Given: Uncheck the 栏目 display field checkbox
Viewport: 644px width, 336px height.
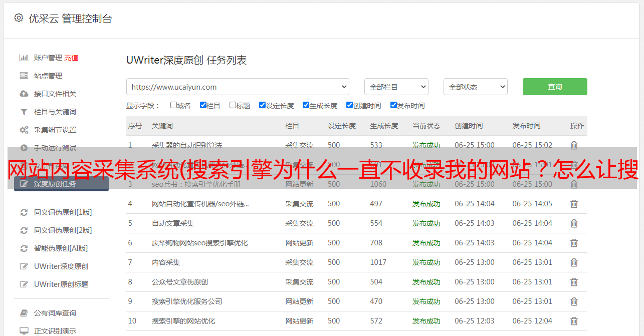Looking at the screenshot, I should click(x=203, y=105).
